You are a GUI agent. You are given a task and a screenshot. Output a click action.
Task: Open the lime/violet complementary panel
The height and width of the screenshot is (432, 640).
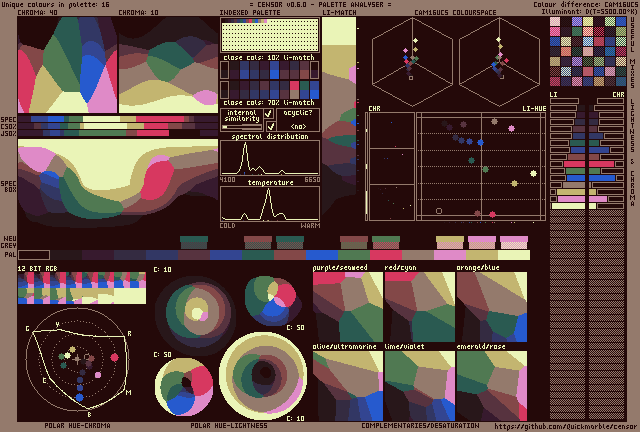coord(420,386)
